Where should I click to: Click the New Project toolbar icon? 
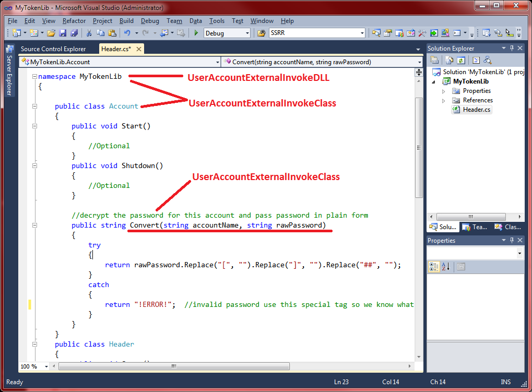[x=17, y=33]
